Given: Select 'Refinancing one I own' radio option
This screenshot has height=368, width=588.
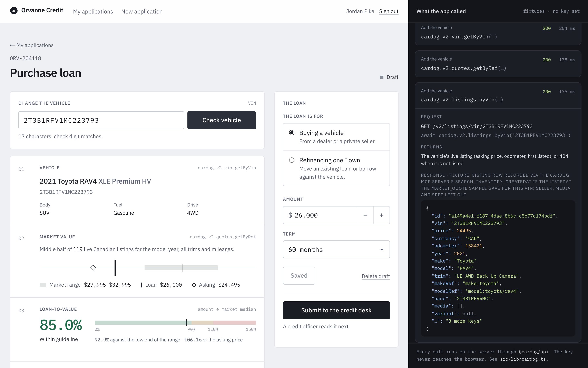Looking at the screenshot, I should [x=336, y=168].
